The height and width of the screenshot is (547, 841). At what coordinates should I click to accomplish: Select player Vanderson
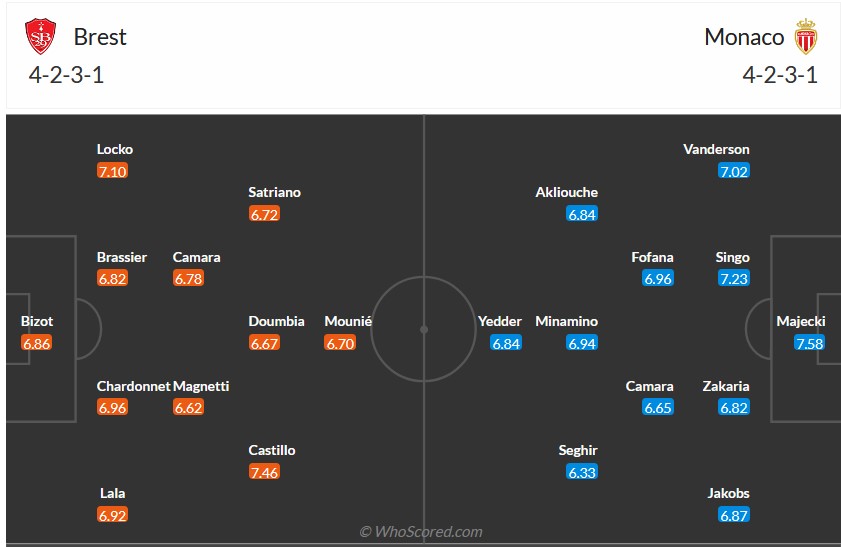pyautogui.click(x=716, y=149)
